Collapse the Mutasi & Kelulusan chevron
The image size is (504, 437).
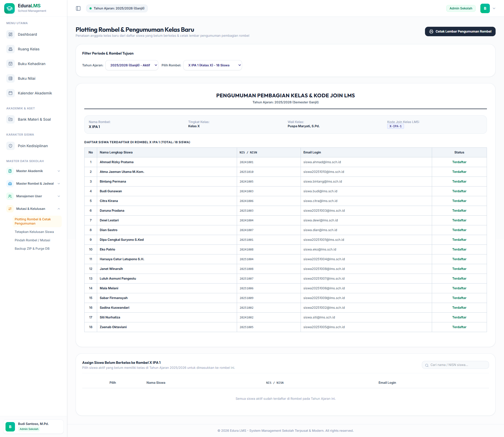coord(59,209)
